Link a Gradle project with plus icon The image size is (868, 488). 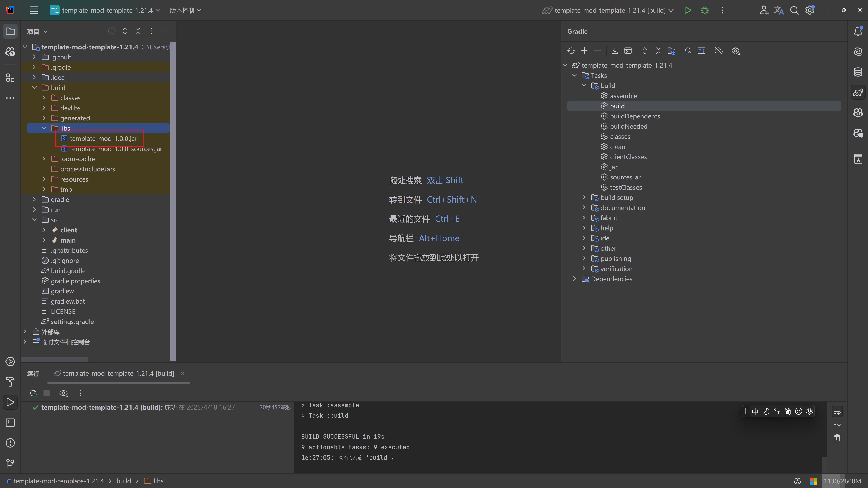coord(584,51)
